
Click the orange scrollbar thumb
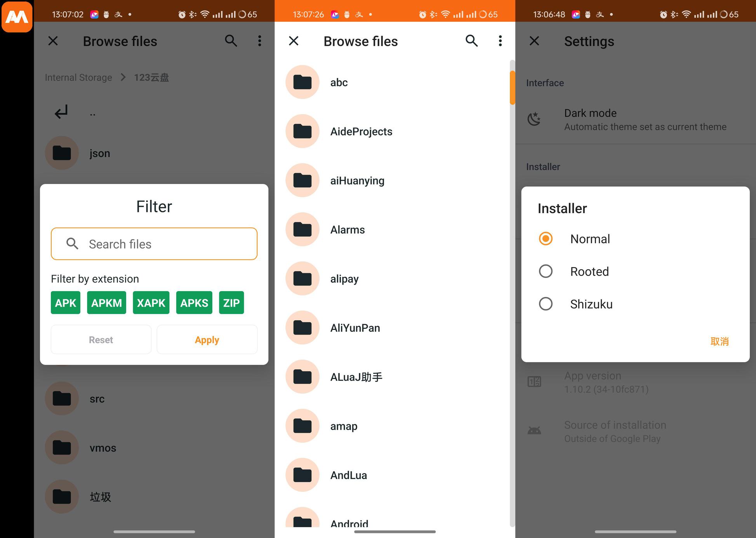[512, 88]
